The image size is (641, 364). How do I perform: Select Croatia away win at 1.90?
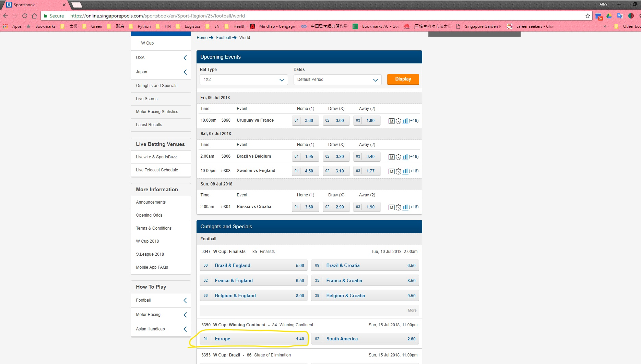[x=367, y=207]
